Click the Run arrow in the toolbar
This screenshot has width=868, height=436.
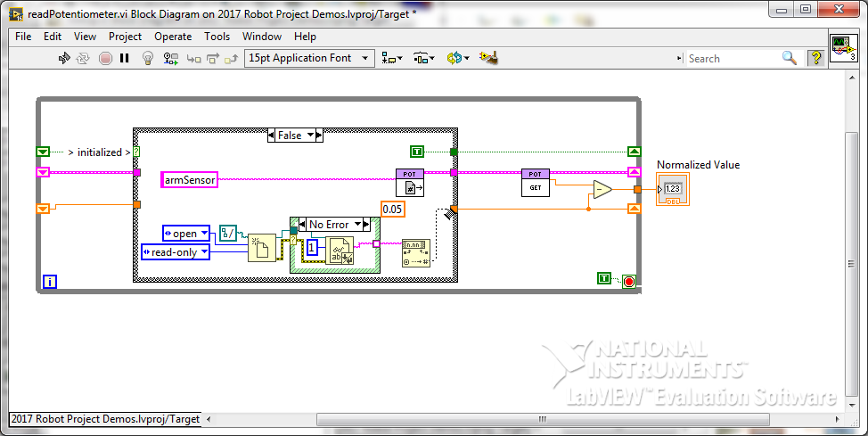64,59
